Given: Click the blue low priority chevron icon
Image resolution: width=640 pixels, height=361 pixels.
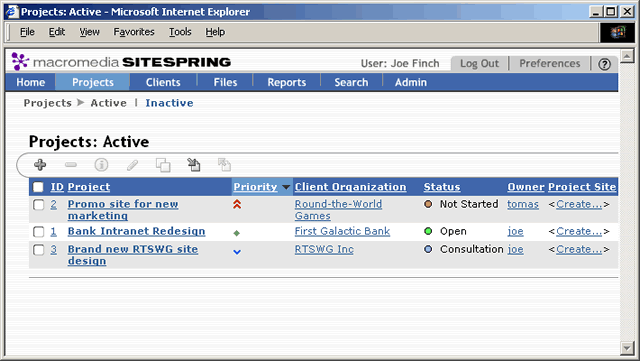Looking at the screenshot, I should pos(237,252).
